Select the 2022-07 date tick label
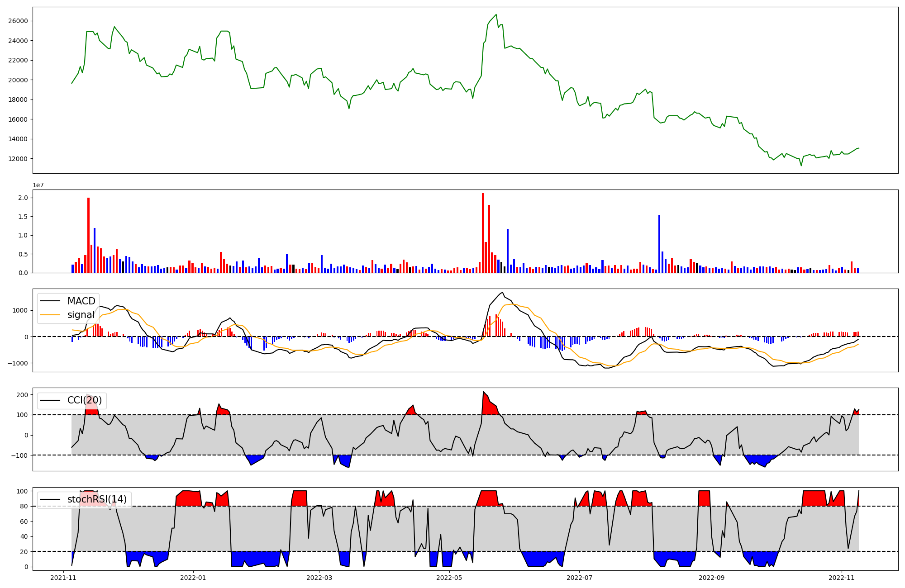Image resolution: width=905 pixels, height=588 pixels. tap(579, 578)
